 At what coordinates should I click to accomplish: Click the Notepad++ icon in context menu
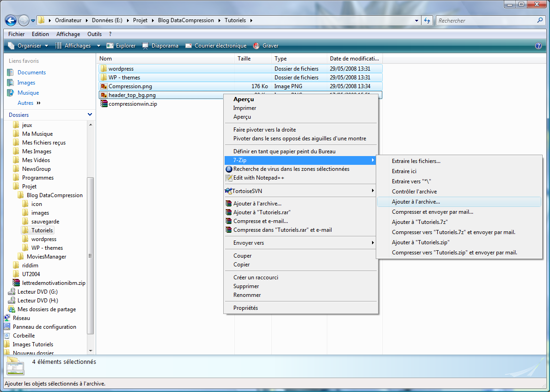pos(228,178)
